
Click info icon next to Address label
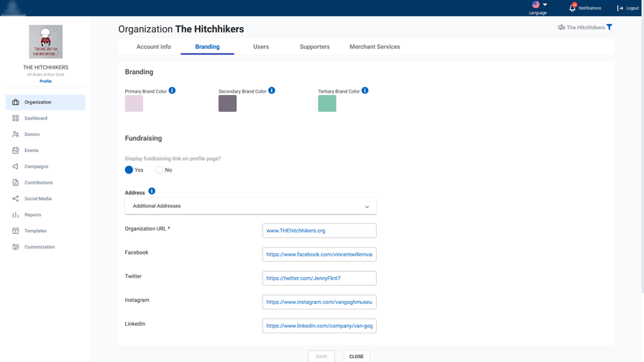(x=151, y=191)
